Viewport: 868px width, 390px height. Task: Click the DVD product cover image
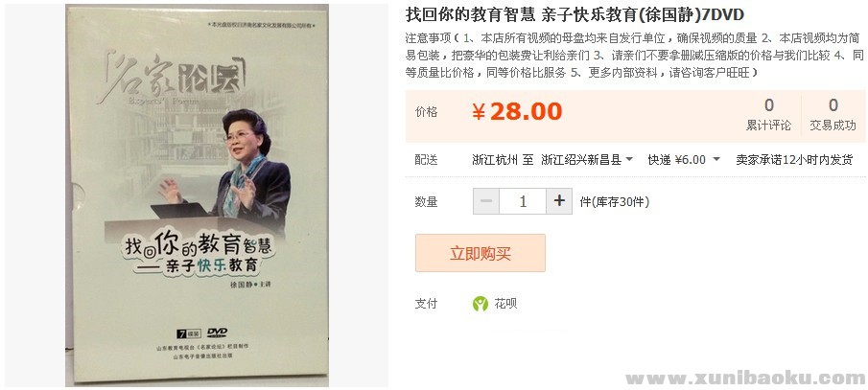197,195
